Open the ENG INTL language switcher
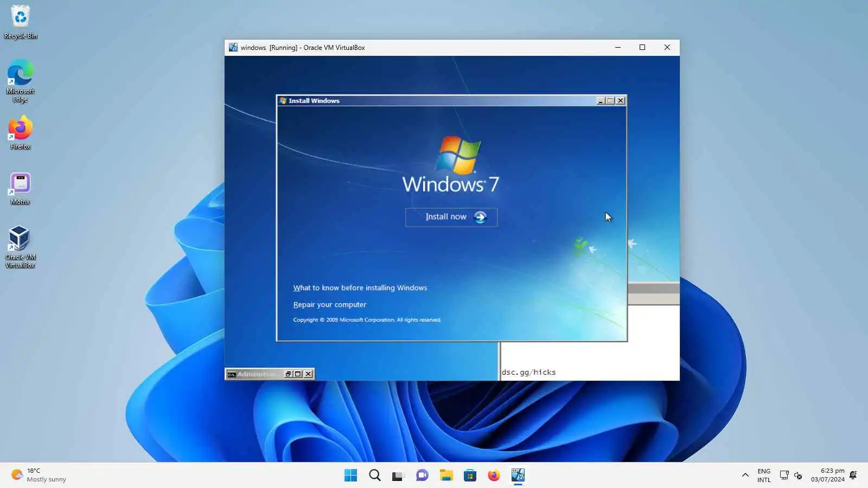Screen dimensions: 868x488 point(764,476)
